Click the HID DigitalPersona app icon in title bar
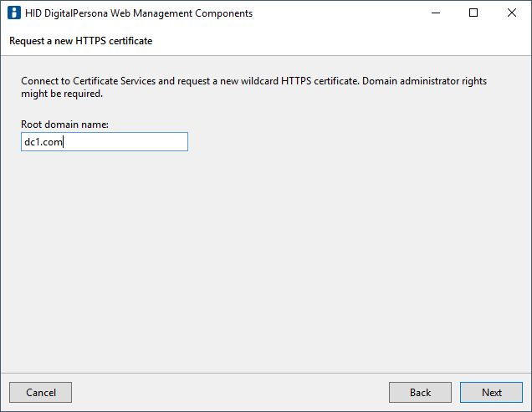This screenshot has width=532, height=412. (x=14, y=13)
